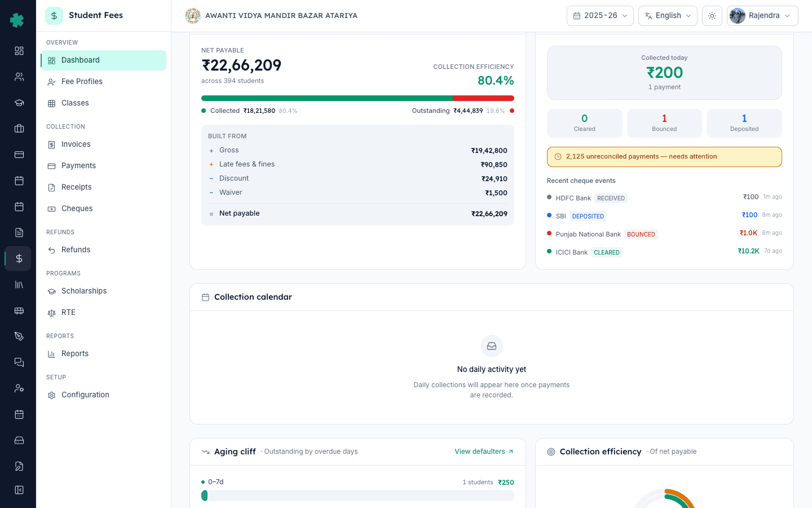
Task: Click the View defaulters link
Action: point(484,452)
